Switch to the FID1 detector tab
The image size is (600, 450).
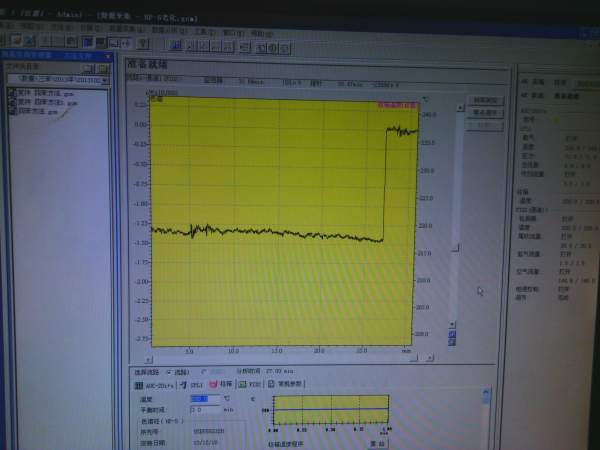pyautogui.click(x=250, y=384)
